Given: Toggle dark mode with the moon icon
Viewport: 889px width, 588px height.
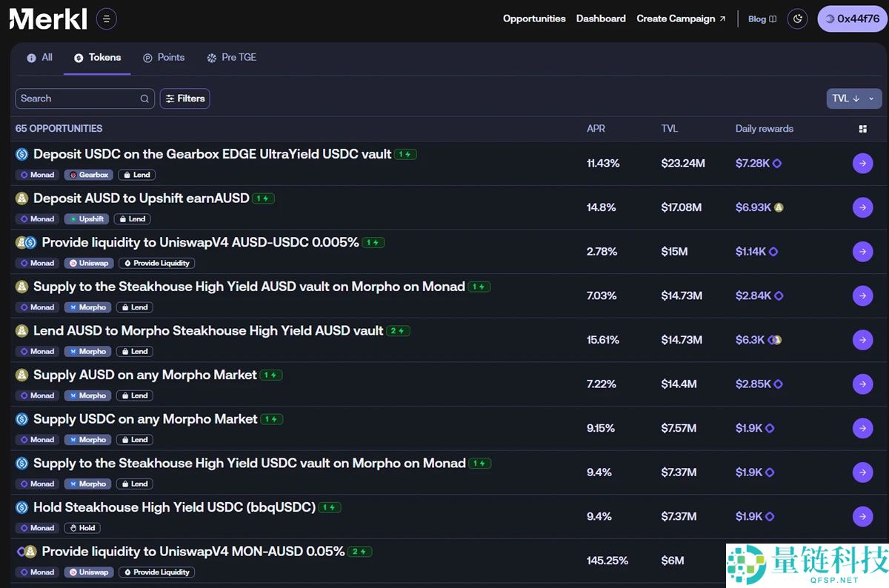Looking at the screenshot, I should [797, 19].
